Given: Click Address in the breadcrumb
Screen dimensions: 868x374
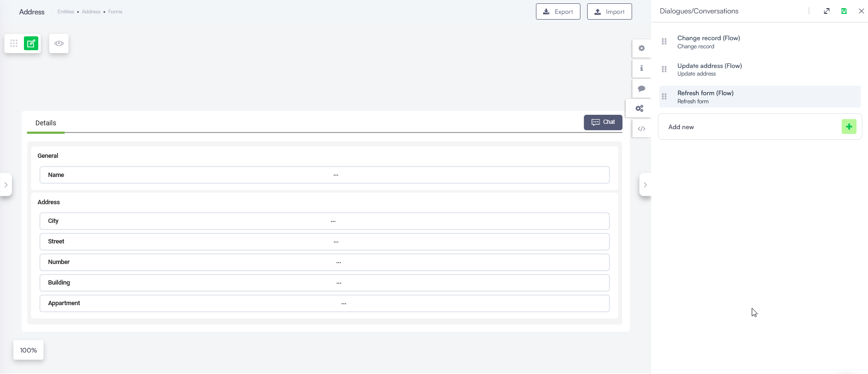Looking at the screenshot, I should point(91,11).
